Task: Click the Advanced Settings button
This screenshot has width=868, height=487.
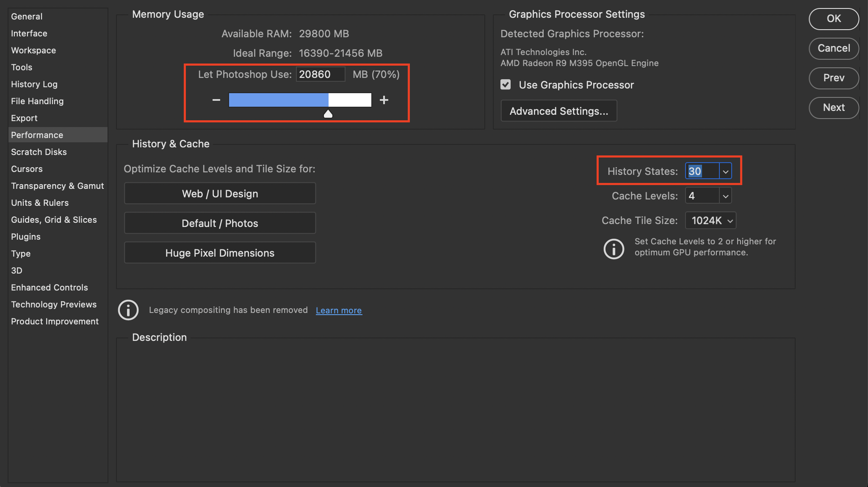Action: tap(558, 111)
